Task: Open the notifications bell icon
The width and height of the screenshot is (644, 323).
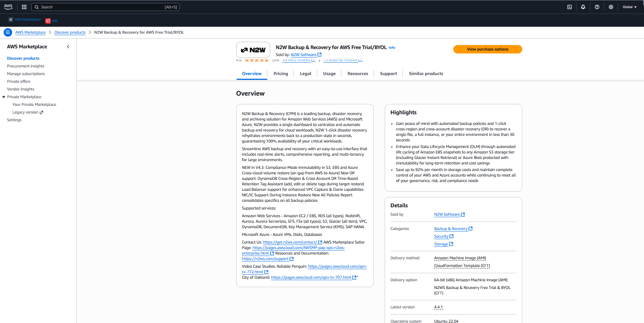Action: [x=583, y=7]
